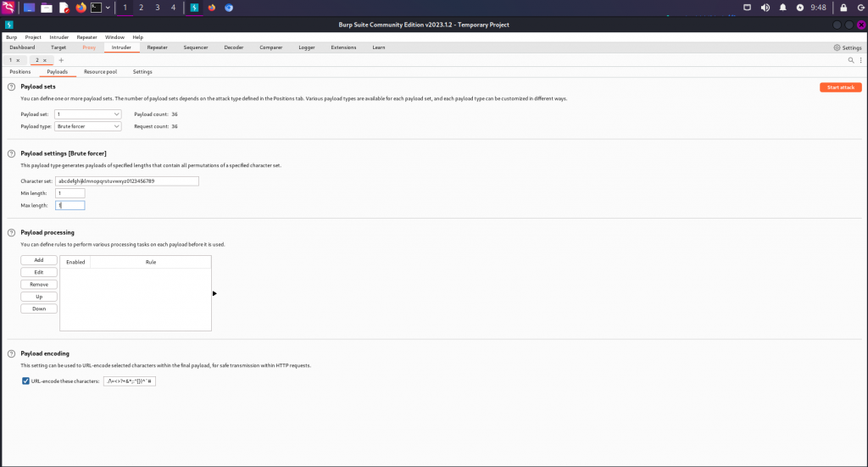Switch to the Decoder tab
This screenshot has width=868, height=467.
point(234,47)
